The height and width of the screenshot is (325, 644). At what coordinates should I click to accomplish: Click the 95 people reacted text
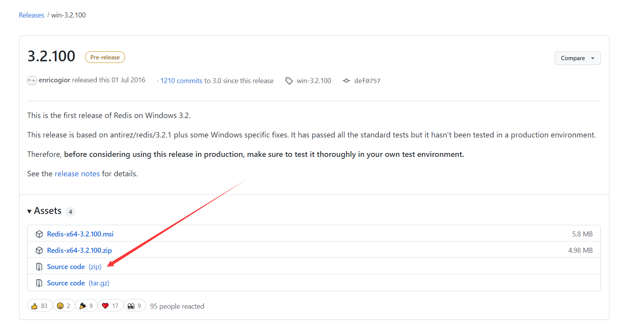(177, 306)
